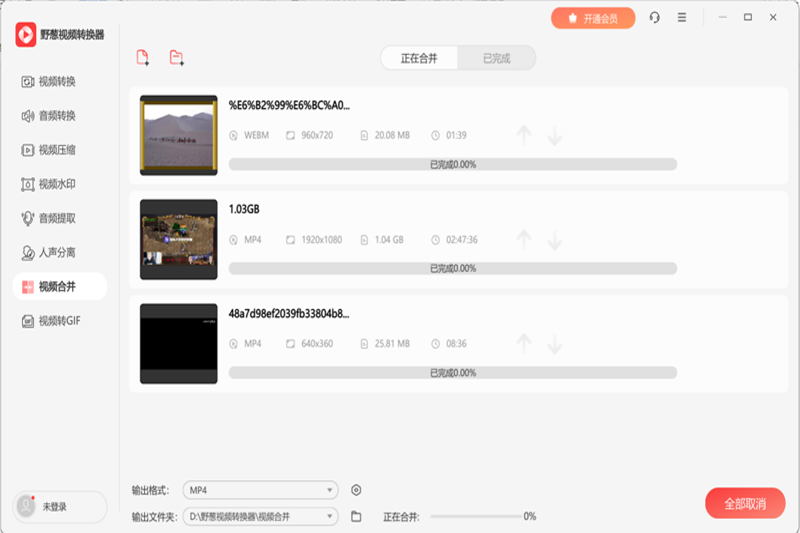This screenshot has height=533, width=800.
Task: Select 视频转换 in sidebar
Action: [58, 82]
